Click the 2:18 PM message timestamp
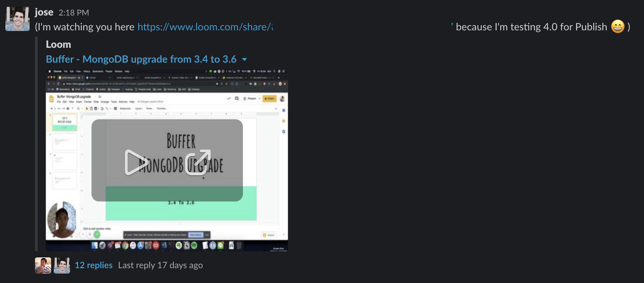 point(74,13)
